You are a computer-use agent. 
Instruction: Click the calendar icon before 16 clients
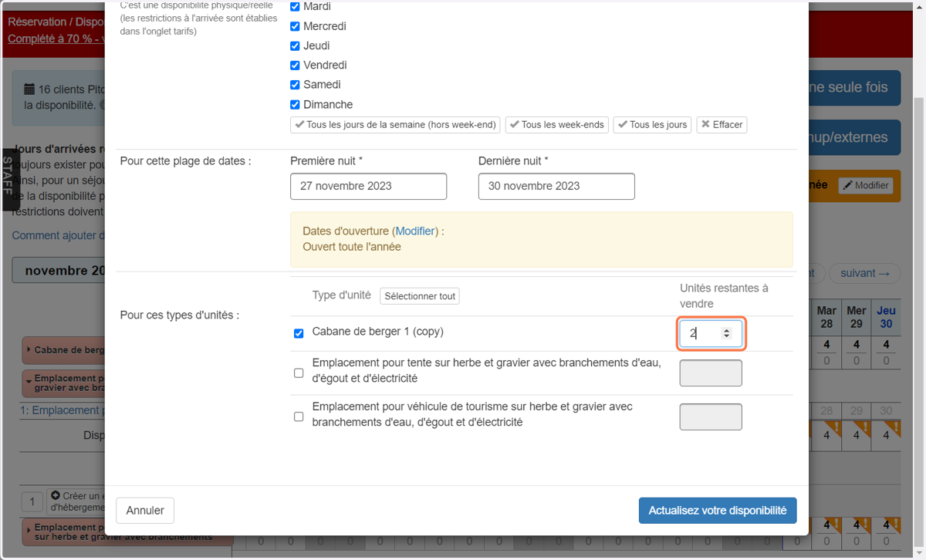pos(29,89)
